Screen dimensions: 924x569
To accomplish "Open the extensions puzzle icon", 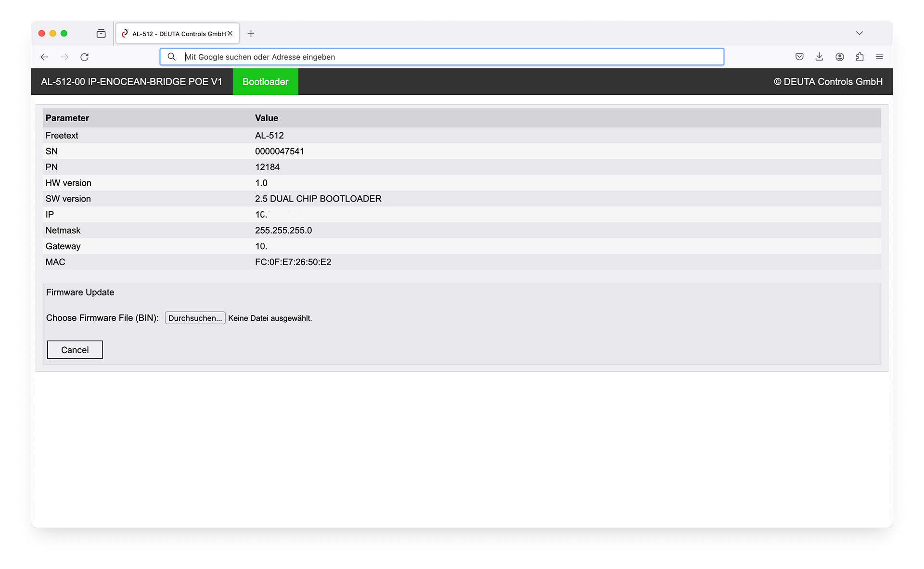I will [x=860, y=57].
